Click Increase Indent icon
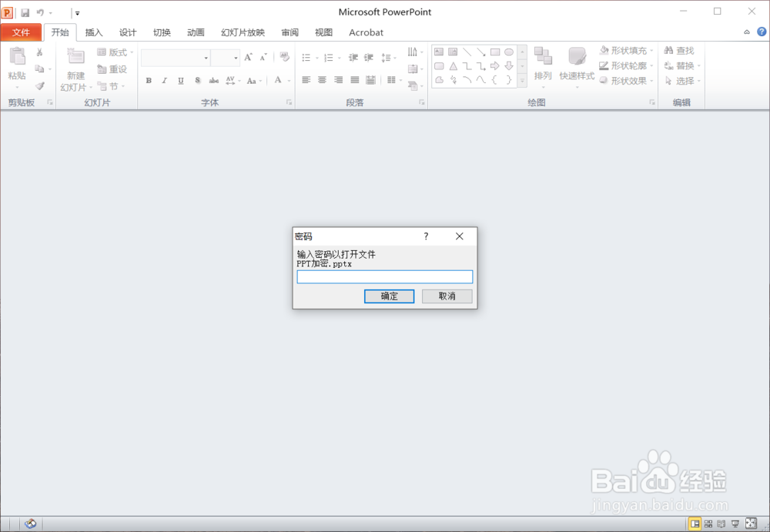 point(369,58)
